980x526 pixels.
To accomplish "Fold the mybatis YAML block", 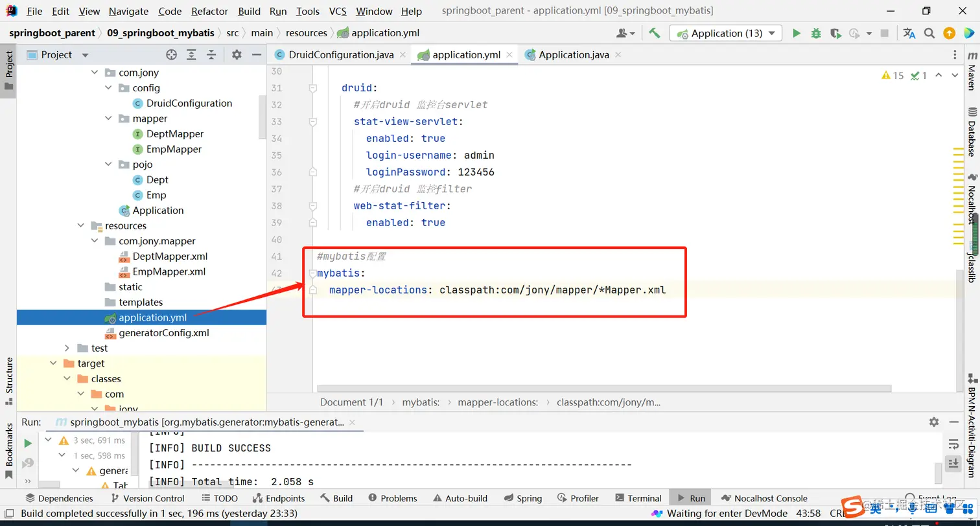I will [x=312, y=273].
